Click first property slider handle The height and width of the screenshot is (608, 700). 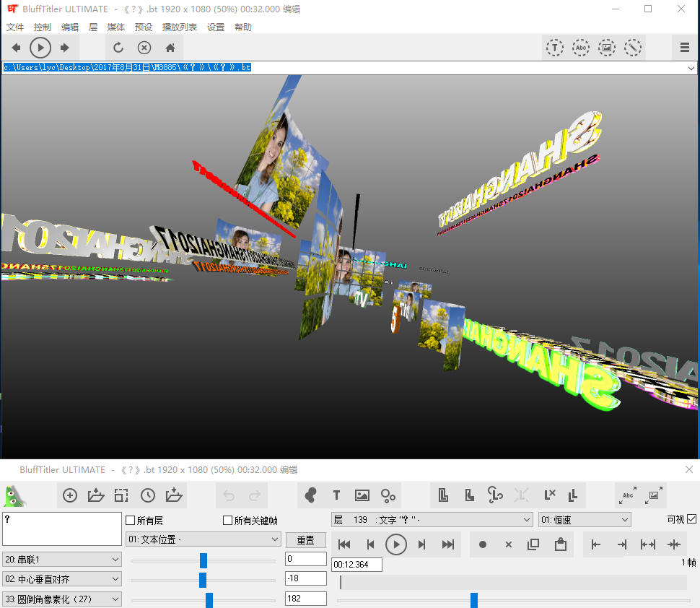point(204,560)
